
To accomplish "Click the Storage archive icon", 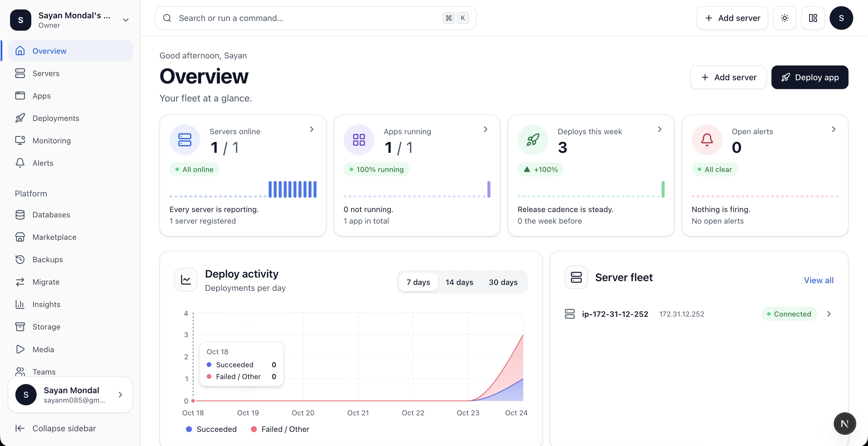I will click(20, 327).
